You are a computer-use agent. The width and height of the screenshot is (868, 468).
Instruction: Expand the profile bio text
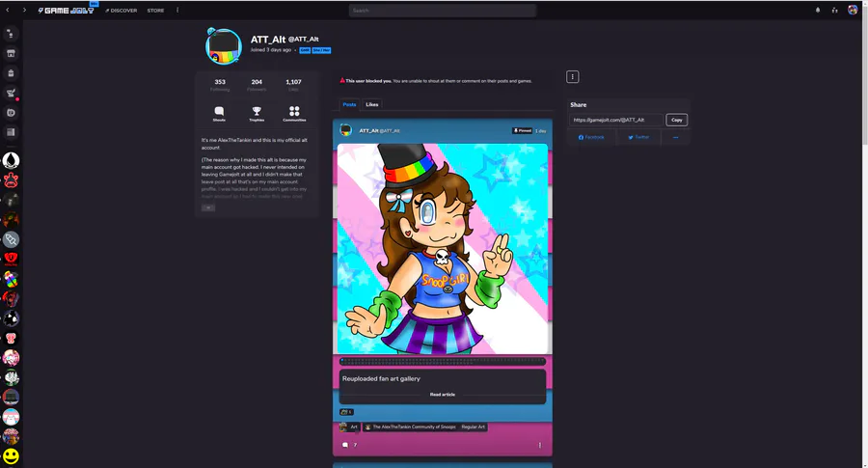click(208, 207)
